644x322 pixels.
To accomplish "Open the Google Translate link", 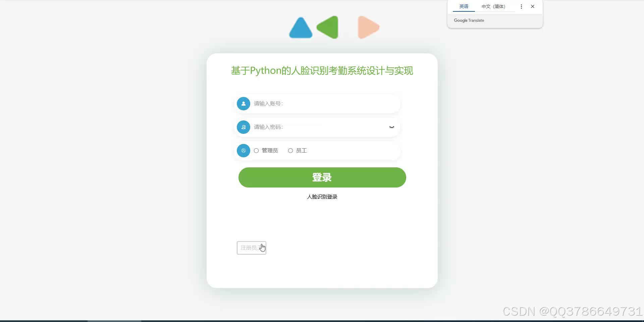I will pyautogui.click(x=469, y=20).
